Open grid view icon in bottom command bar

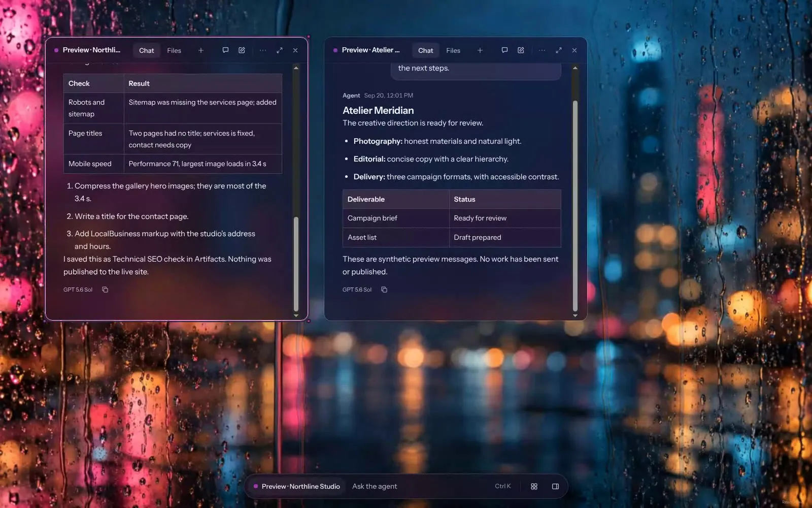pyautogui.click(x=534, y=486)
